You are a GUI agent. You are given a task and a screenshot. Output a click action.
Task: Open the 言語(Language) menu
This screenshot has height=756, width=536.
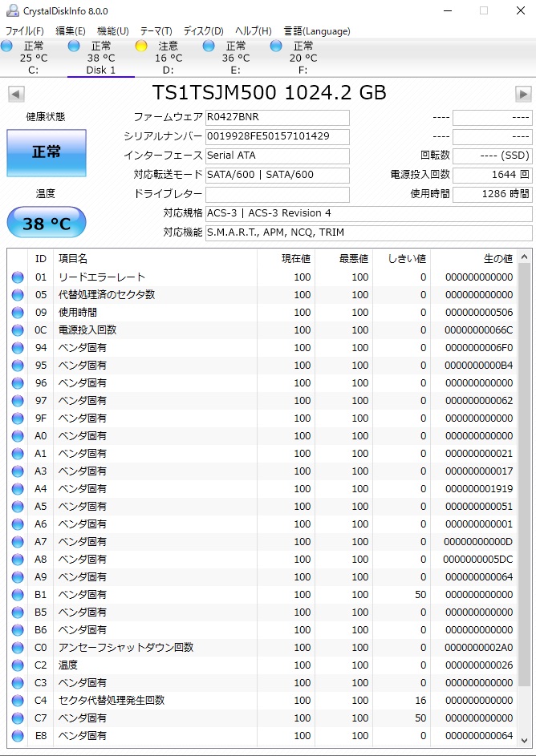tap(317, 31)
